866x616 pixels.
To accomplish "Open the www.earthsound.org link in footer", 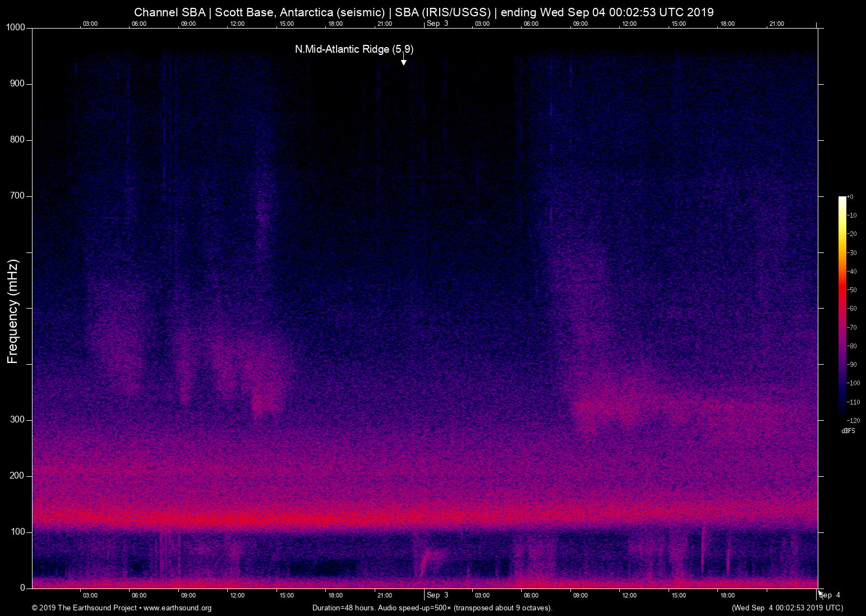I will point(177,608).
